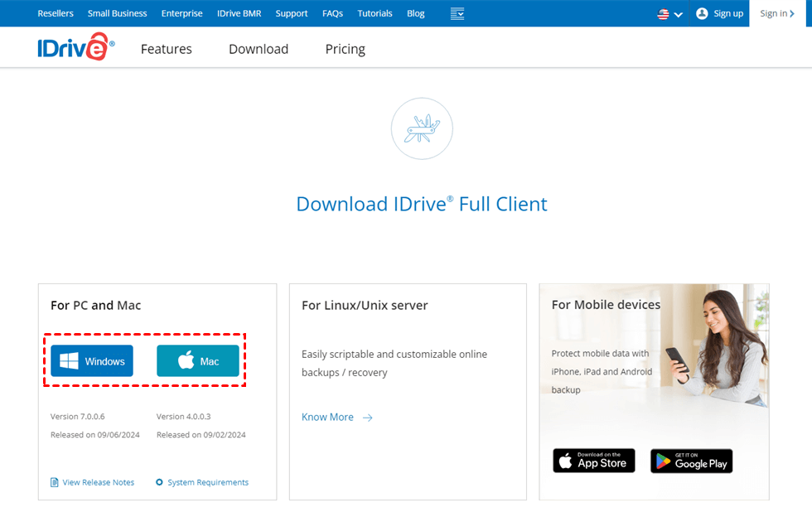Click the IDrive logo
The width and height of the screenshot is (812, 517).
pos(75,48)
